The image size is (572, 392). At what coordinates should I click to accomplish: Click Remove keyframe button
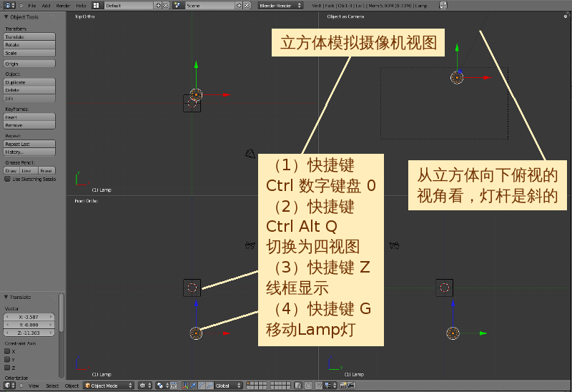29,125
